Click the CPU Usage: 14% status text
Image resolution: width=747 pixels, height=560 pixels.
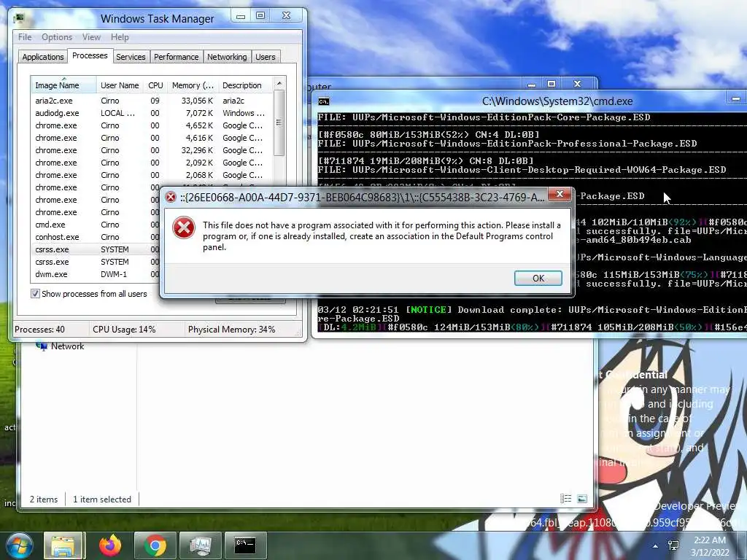[124, 329]
